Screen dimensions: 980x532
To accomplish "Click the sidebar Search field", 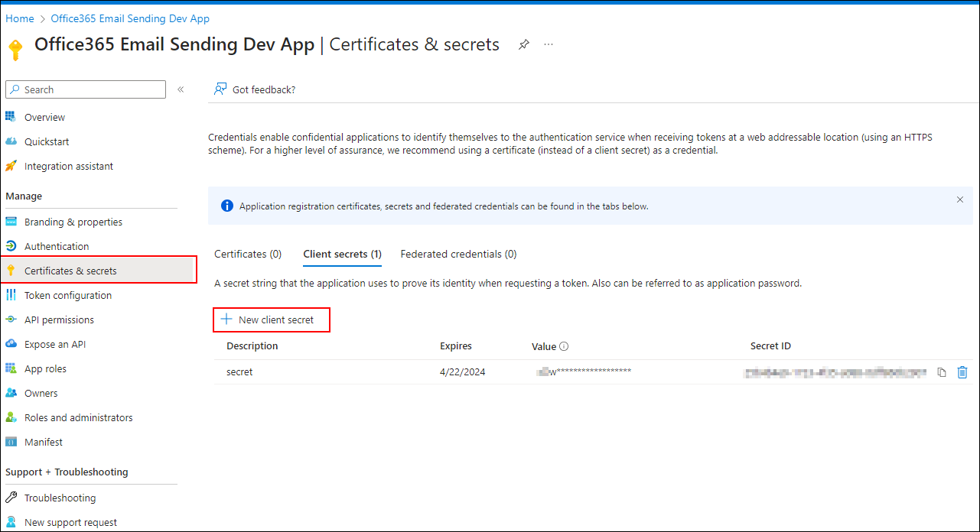I will click(x=86, y=89).
